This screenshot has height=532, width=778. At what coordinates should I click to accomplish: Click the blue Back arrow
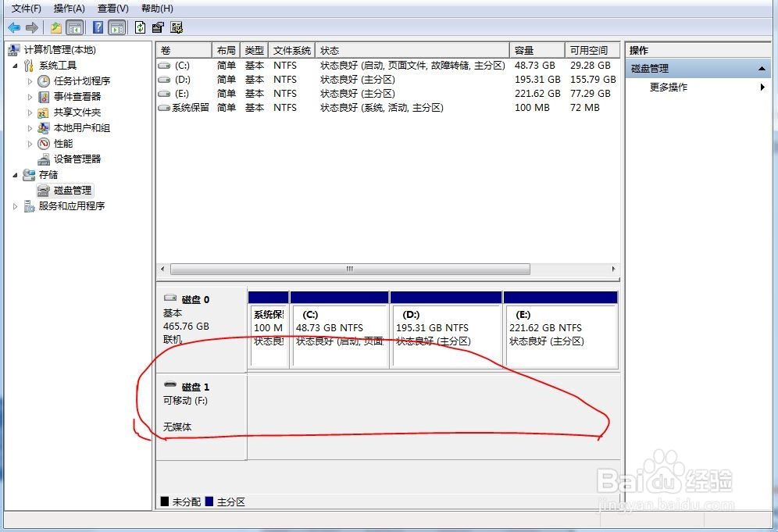[14, 28]
